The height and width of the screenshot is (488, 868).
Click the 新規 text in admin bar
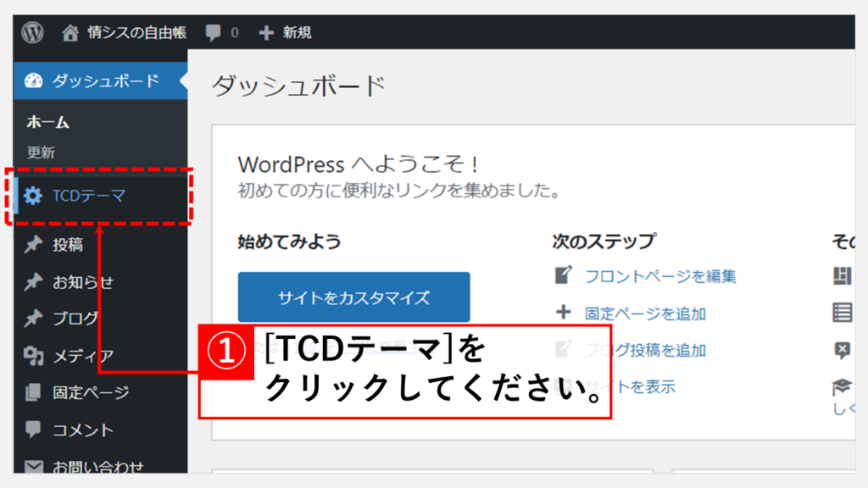coord(297,33)
